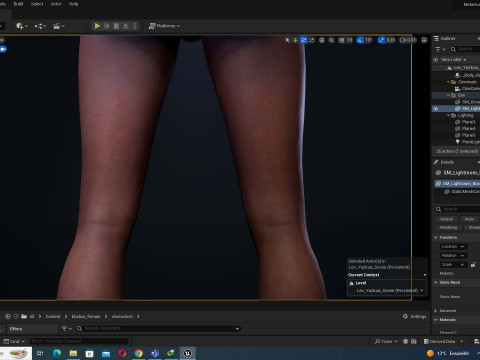
Task: Toggle world/local coordinate space globe icon
Action: click(322, 40)
